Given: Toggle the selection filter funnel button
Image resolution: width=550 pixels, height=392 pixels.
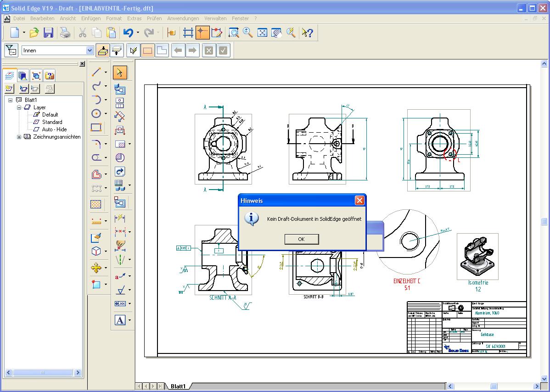Looking at the screenshot, I should click(11, 50).
